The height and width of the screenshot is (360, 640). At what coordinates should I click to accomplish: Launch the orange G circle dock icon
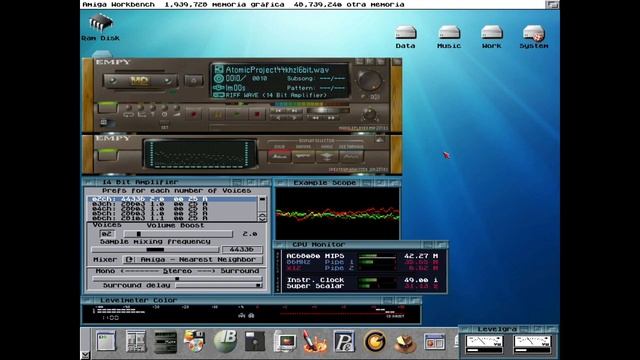(x=375, y=342)
